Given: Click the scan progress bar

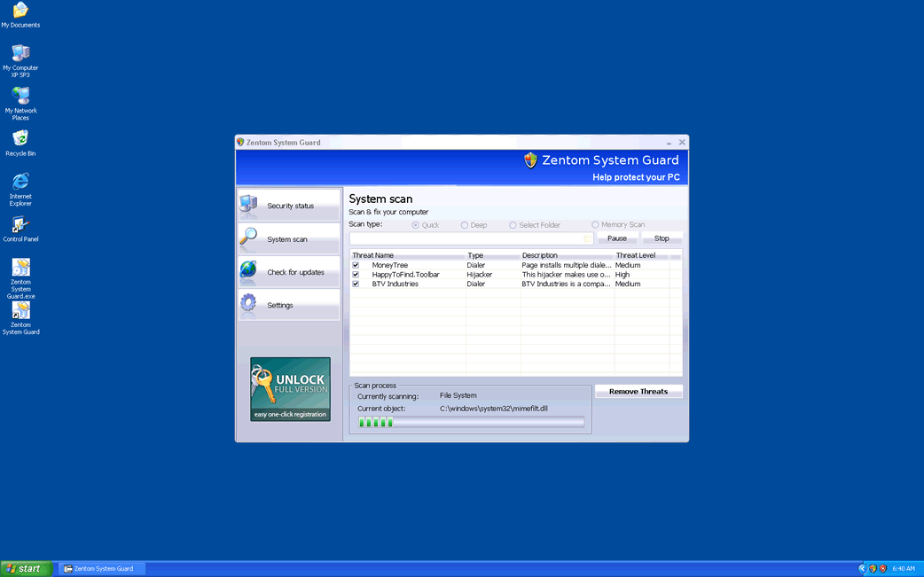Looking at the screenshot, I should (471, 423).
